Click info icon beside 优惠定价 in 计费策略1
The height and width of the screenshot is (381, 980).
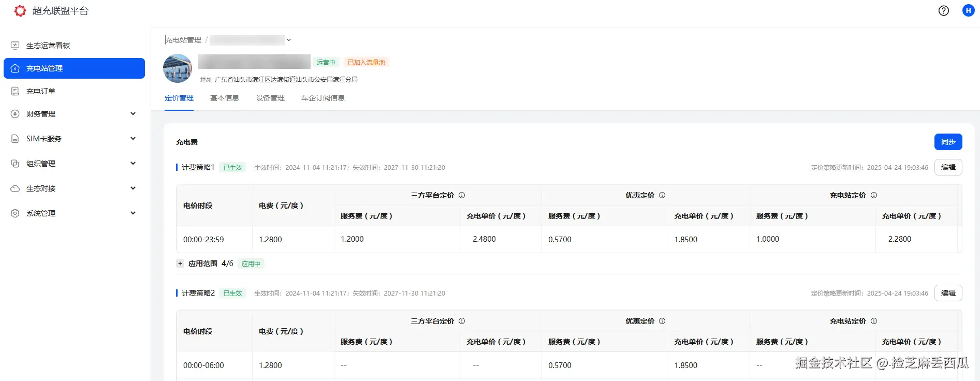662,195
